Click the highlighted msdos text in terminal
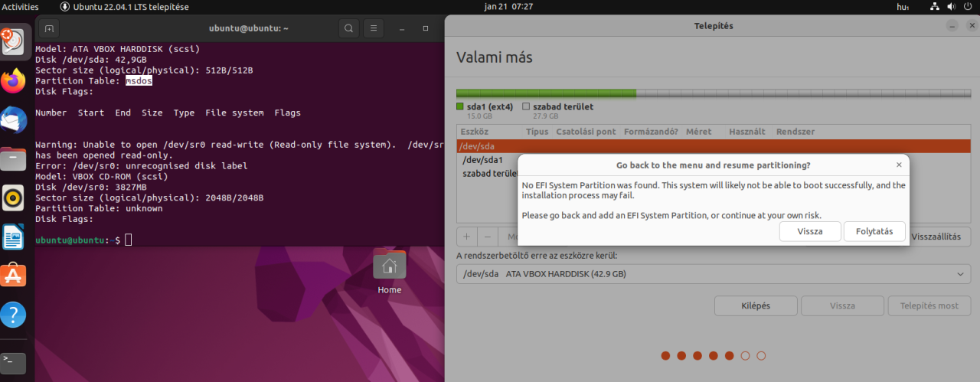 (139, 80)
